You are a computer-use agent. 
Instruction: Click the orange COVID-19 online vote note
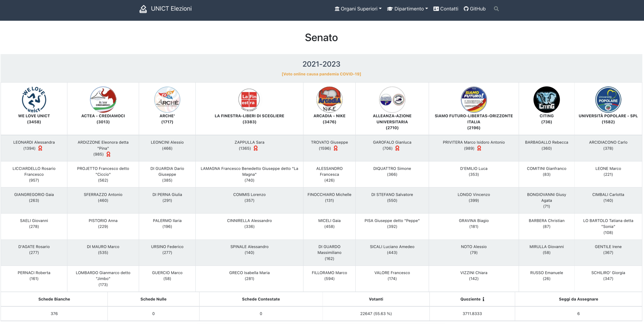point(321,74)
